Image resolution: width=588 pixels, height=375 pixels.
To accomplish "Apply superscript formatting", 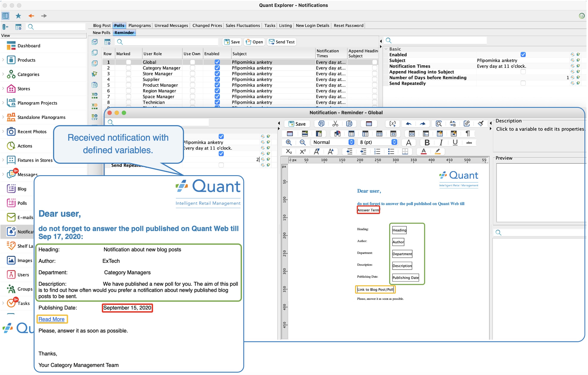I will pyautogui.click(x=303, y=152).
